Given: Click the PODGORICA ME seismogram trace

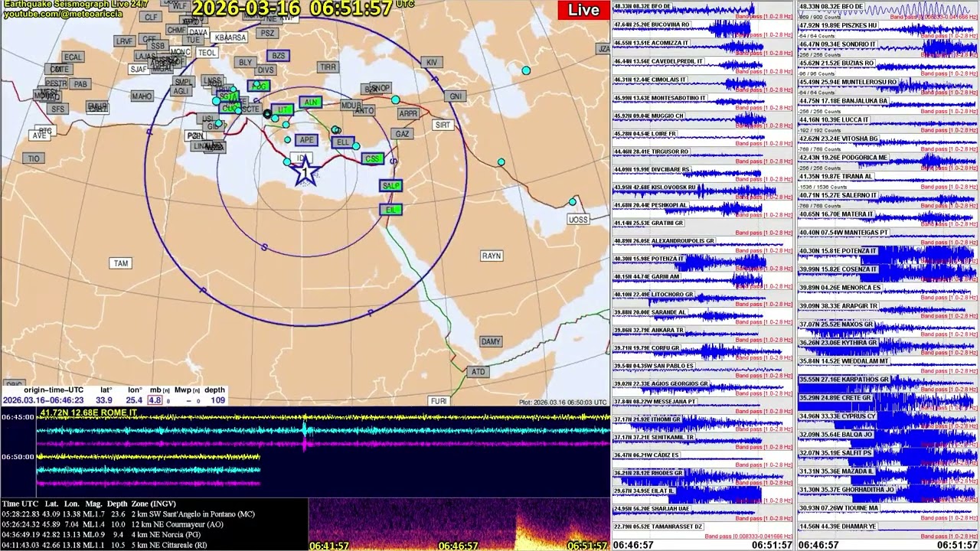Looking at the screenshot, I should (x=888, y=160).
